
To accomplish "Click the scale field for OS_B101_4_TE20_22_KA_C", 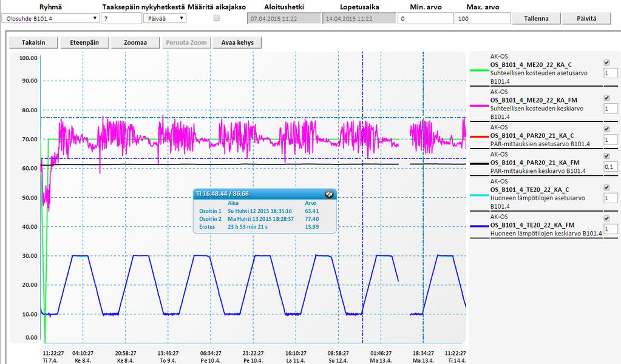I will point(610,198).
